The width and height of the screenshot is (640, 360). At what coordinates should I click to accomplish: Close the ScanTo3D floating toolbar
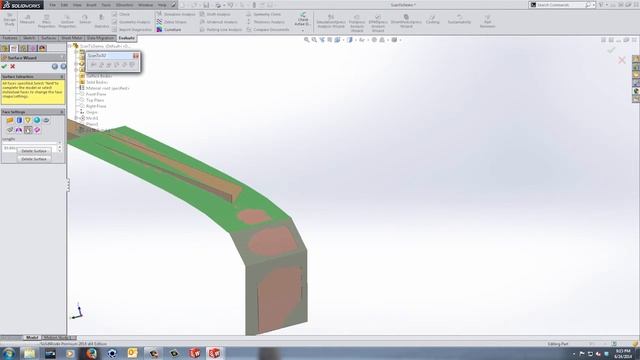click(x=136, y=56)
